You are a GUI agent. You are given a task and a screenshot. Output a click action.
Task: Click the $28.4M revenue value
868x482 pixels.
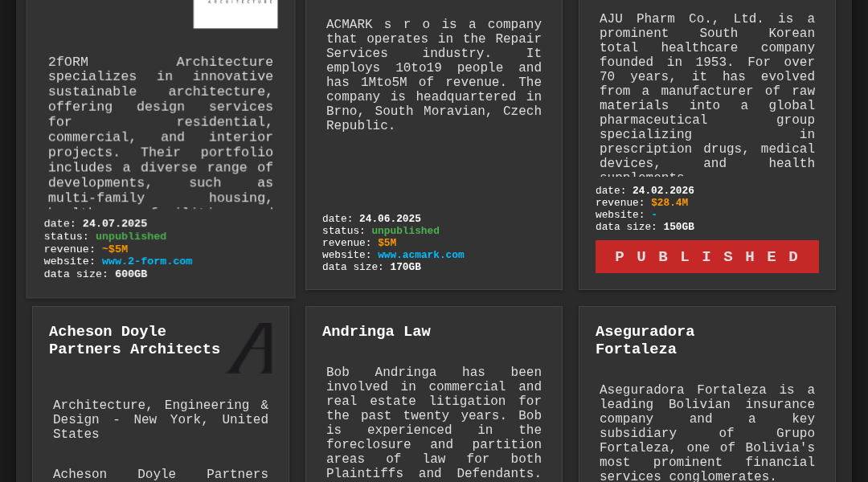point(669,202)
